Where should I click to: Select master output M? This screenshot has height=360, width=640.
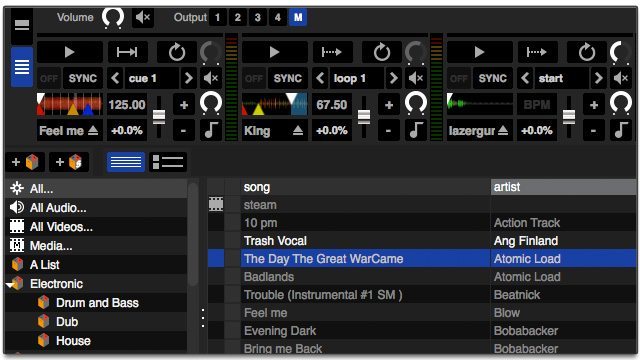click(298, 18)
